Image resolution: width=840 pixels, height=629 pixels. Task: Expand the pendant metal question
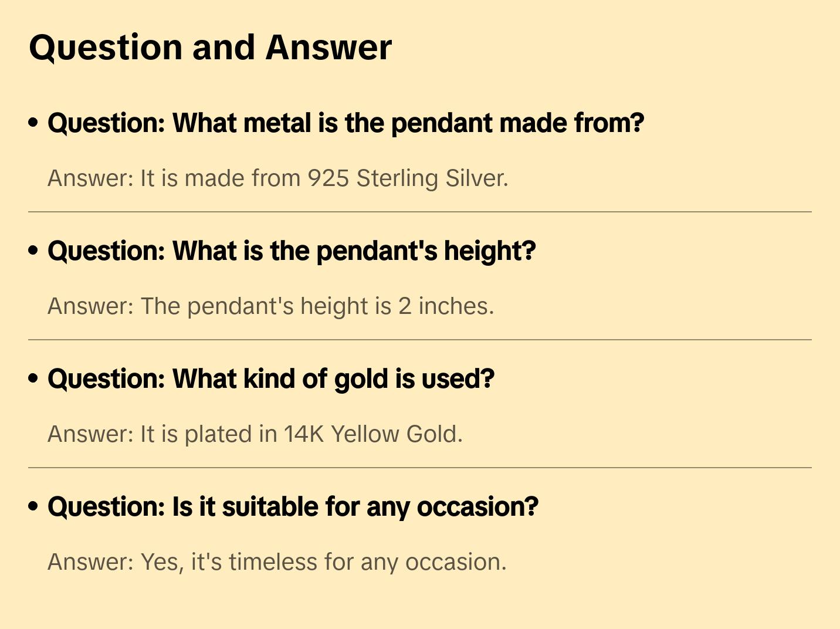(346, 123)
